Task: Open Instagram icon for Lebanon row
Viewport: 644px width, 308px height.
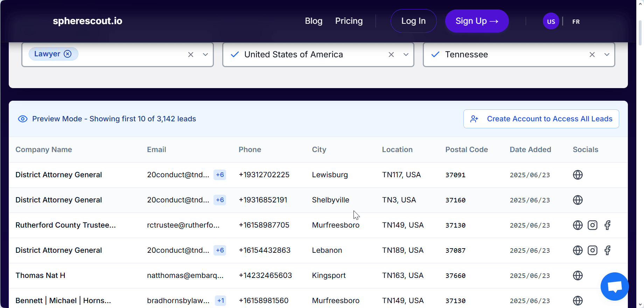Action: (x=592, y=250)
